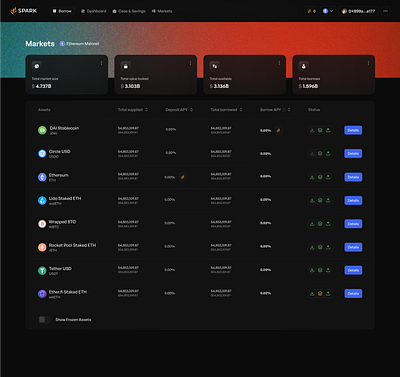The width and height of the screenshot is (400, 377).
Task: Open Details for Lido Staked ETH
Action: 353,200
